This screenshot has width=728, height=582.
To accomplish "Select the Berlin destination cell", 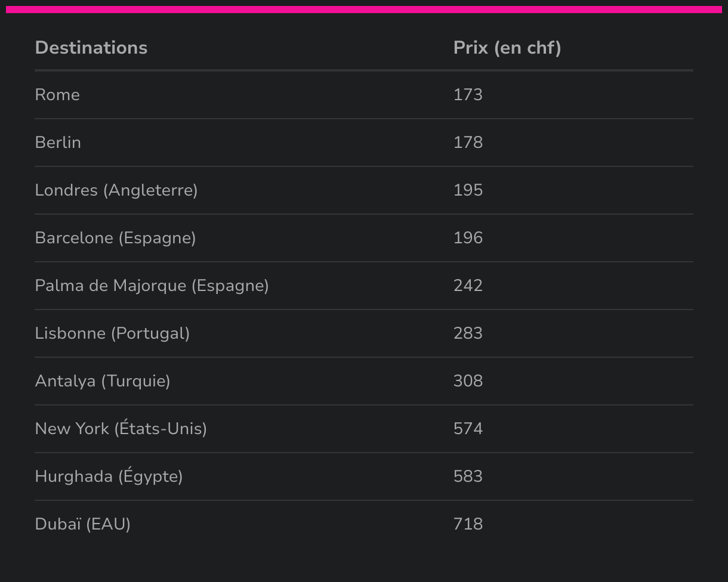I will pyautogui.click(x=58, y=143).
